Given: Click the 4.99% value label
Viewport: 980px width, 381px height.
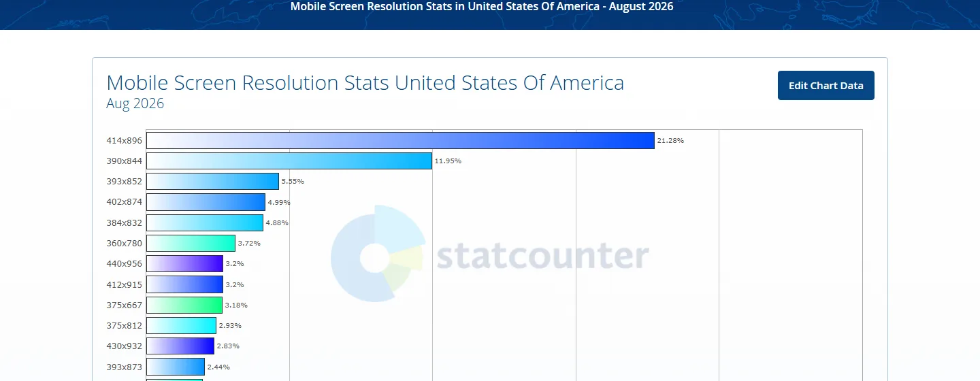Looking at the screenshot, I should (x=279, y=202).
